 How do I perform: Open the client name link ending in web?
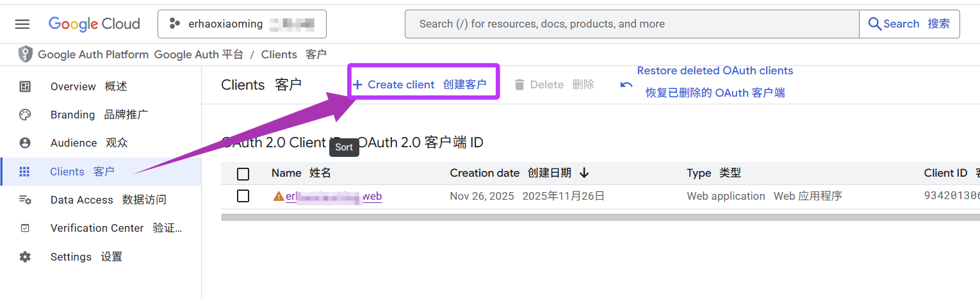(334, 196)
